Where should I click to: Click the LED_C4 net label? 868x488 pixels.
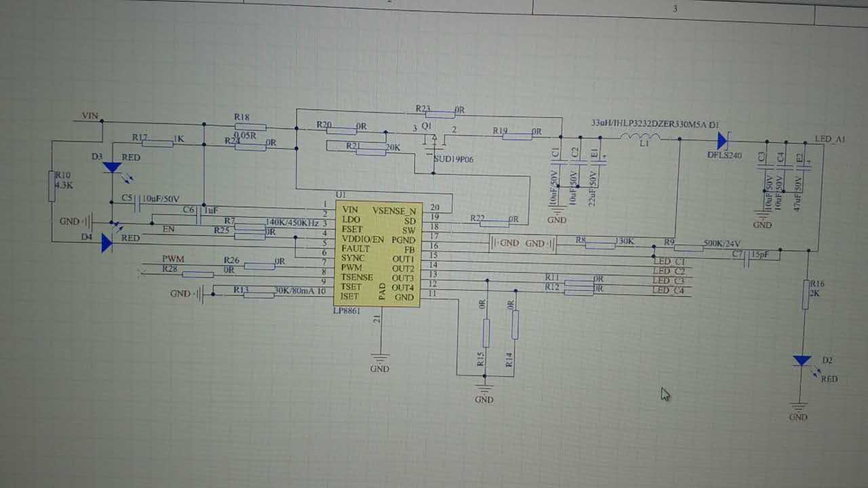[x=669, y=290]
